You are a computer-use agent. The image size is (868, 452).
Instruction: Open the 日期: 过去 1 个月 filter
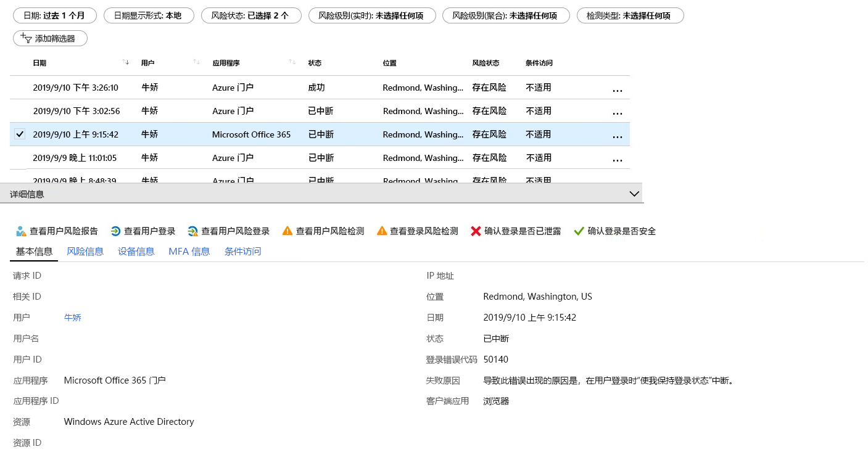click(54, 15)
